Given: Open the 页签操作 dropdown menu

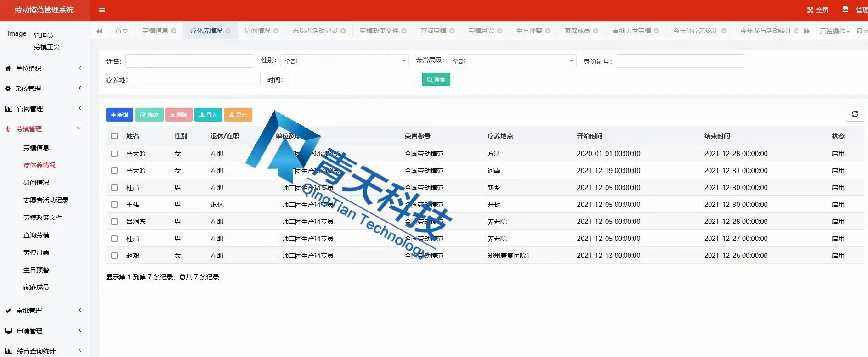Looking at the screenshot, I should tap(834, 31).
